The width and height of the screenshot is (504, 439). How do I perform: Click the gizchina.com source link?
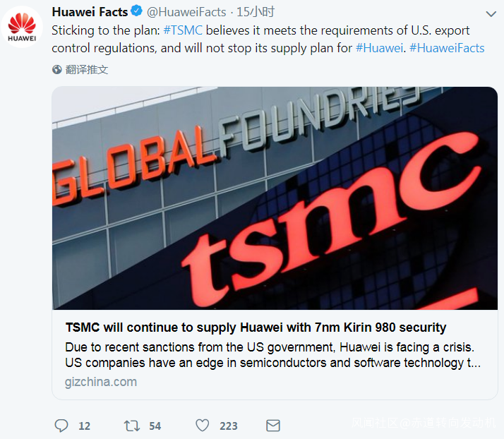tap(101, 382)
